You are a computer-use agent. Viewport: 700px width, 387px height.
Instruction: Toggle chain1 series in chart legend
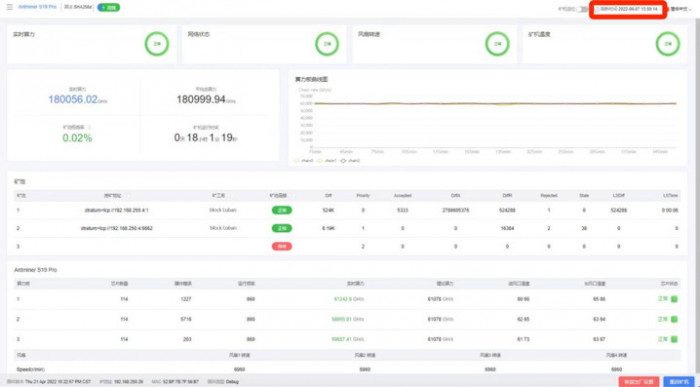[x=327, y=160]
